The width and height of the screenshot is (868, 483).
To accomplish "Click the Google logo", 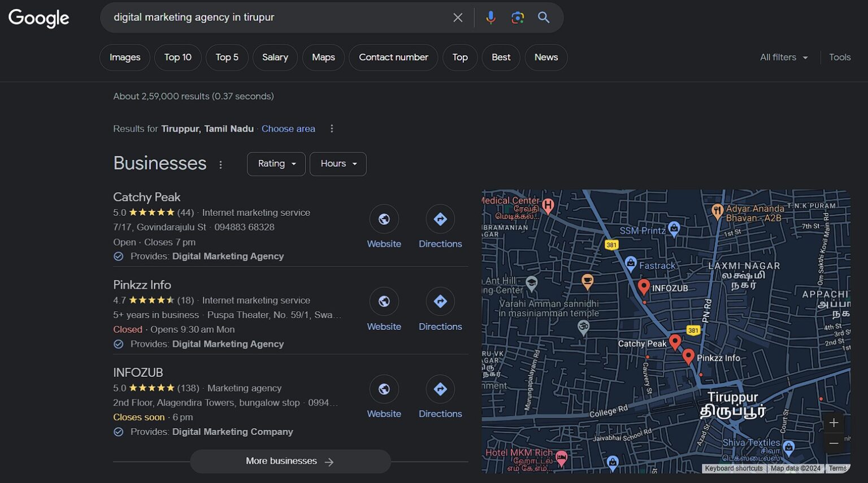I will (x=38, y=18).
